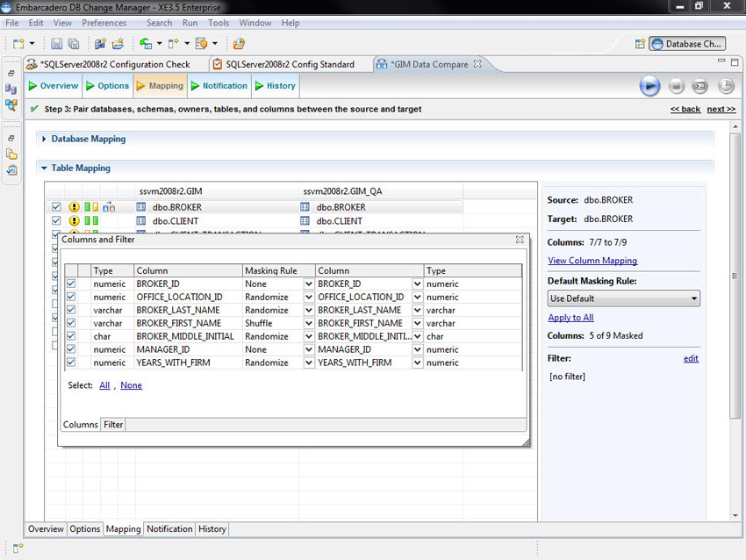Image resolution: width=746 pixels, height=560 pixels.
Task: Click the clock schedule round icon
Action: [726, 86]
